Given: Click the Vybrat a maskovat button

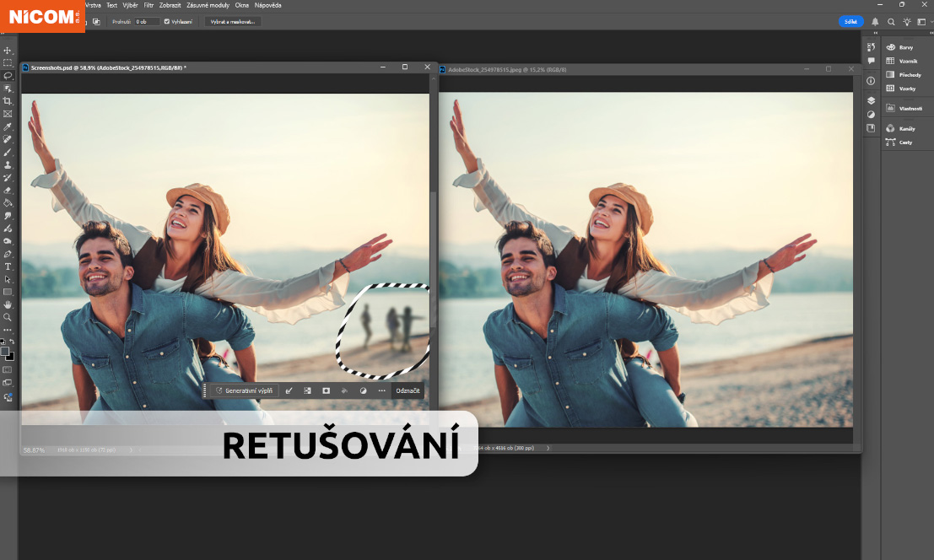Looking at the screenshot, I should (x=233, y=21).
